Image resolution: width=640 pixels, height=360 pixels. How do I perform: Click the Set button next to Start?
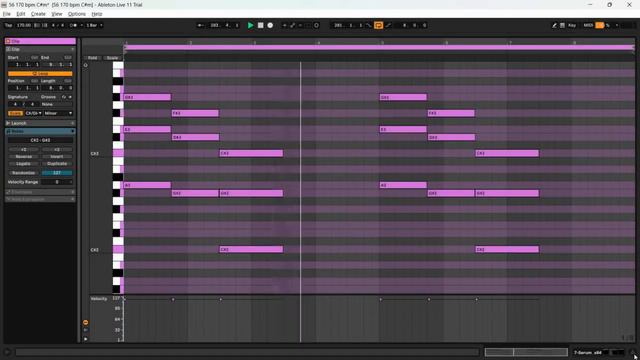tap(34, 58)
